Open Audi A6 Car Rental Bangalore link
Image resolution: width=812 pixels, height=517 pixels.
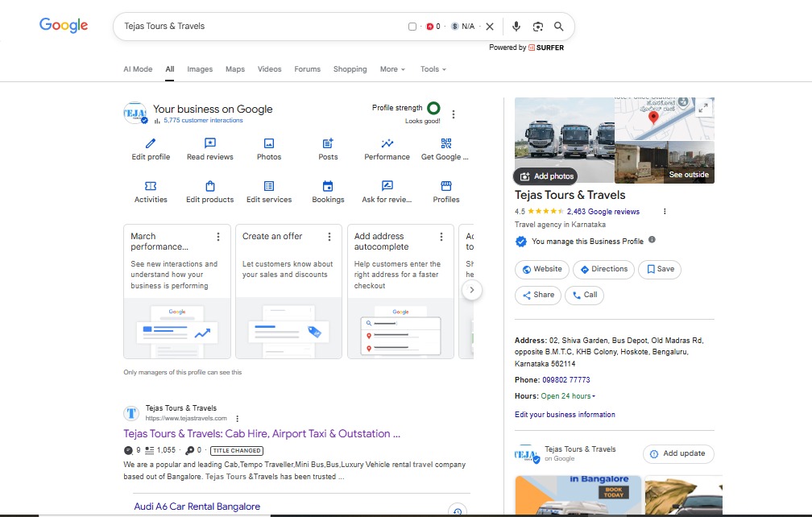tap(197, 507)
